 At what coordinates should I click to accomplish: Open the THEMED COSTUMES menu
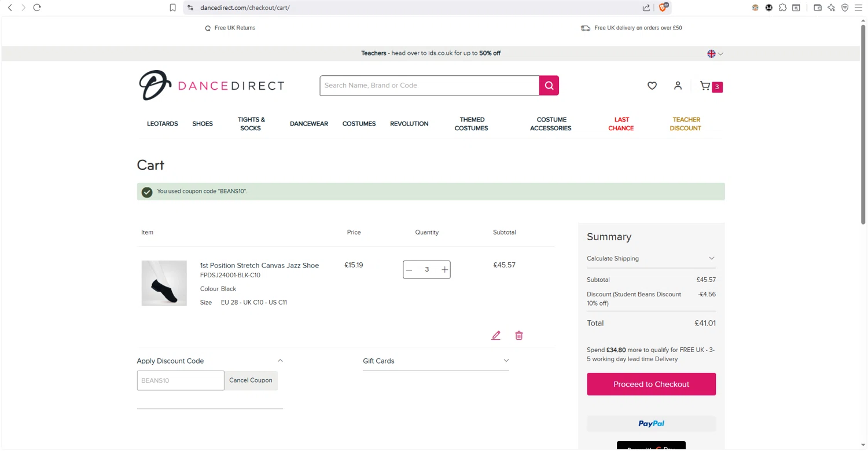coord(472,124)
